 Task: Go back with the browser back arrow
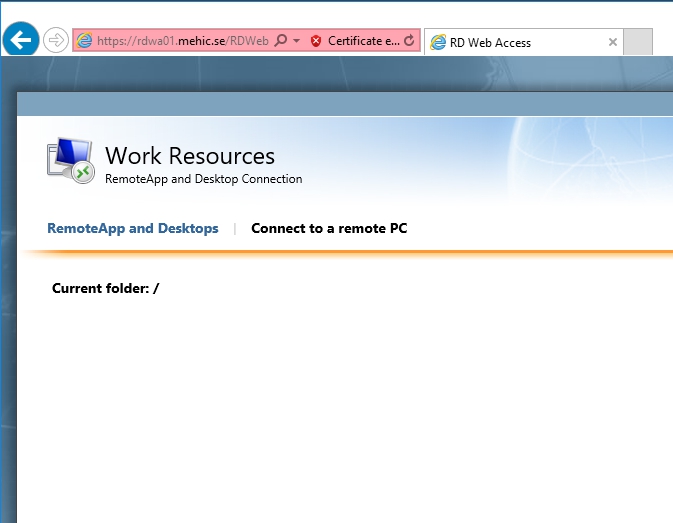[21, 39]
